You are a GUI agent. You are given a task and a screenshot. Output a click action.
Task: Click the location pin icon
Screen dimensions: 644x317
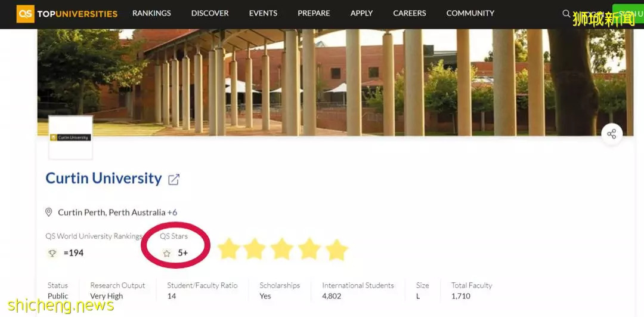click(x=48, y=212)
